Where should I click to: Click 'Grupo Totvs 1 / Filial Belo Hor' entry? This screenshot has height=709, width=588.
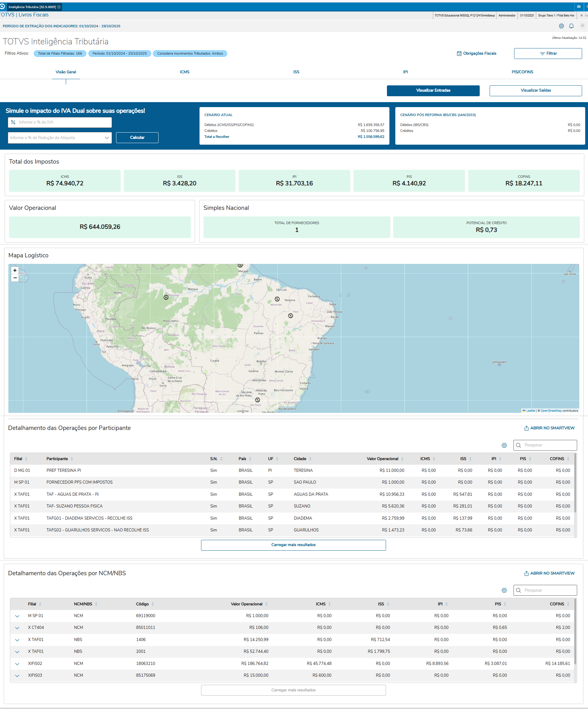point(556,16)
